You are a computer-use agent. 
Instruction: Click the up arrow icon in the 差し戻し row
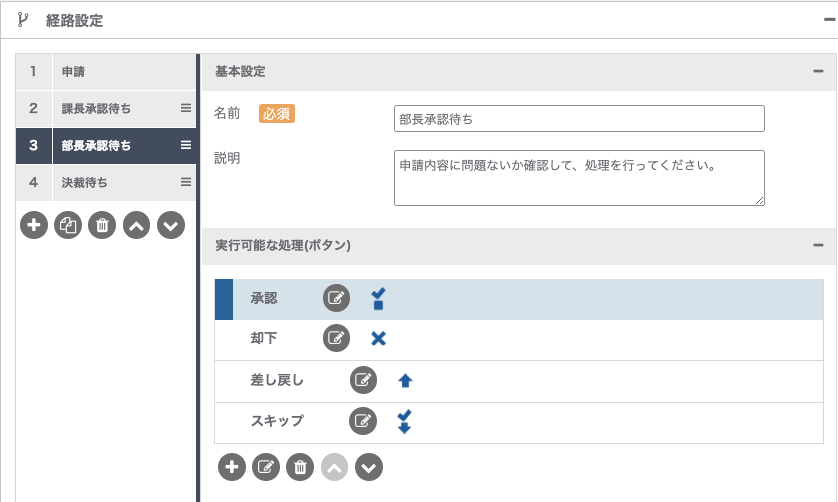(405, 380)
